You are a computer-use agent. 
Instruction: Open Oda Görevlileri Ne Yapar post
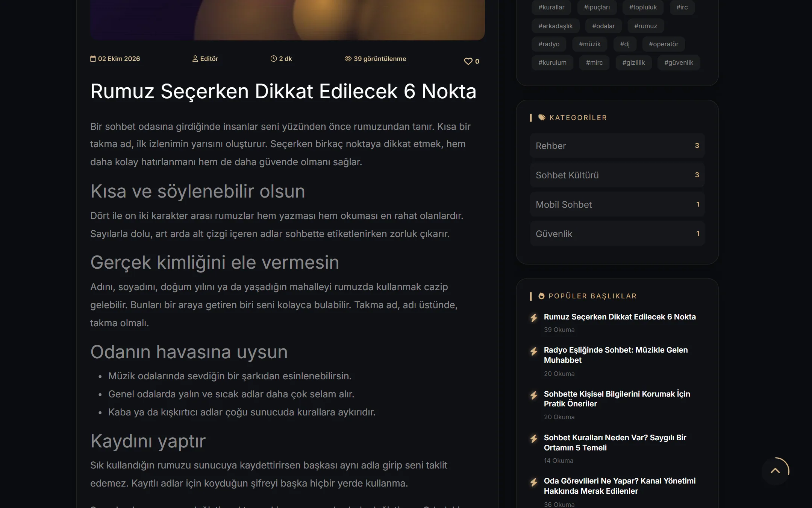(620, 486)
